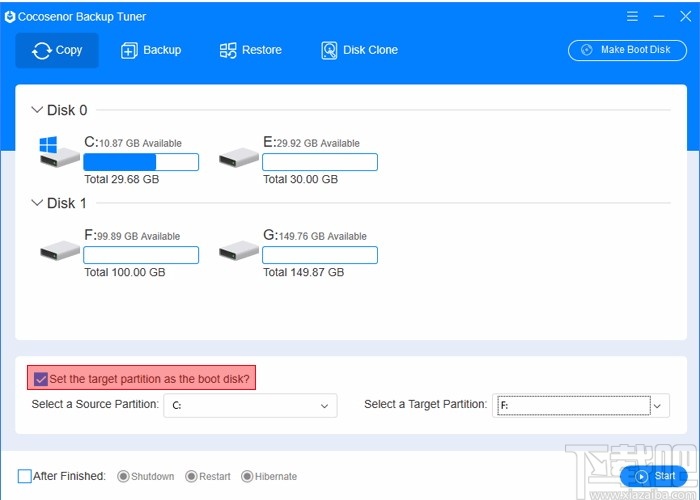Click the C: drive usage bar
Screen dimensions: 700x500
(x=141, y=162)
